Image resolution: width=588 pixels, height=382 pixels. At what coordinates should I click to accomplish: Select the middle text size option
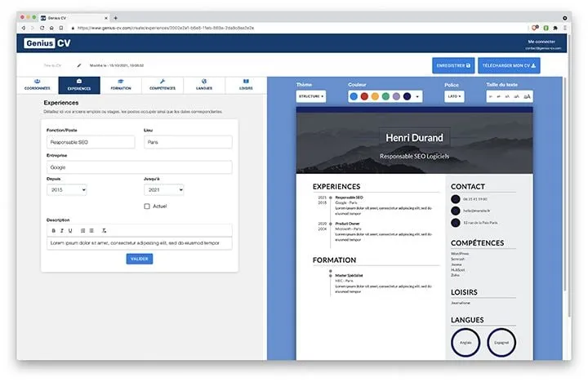[x=507, y=96]
